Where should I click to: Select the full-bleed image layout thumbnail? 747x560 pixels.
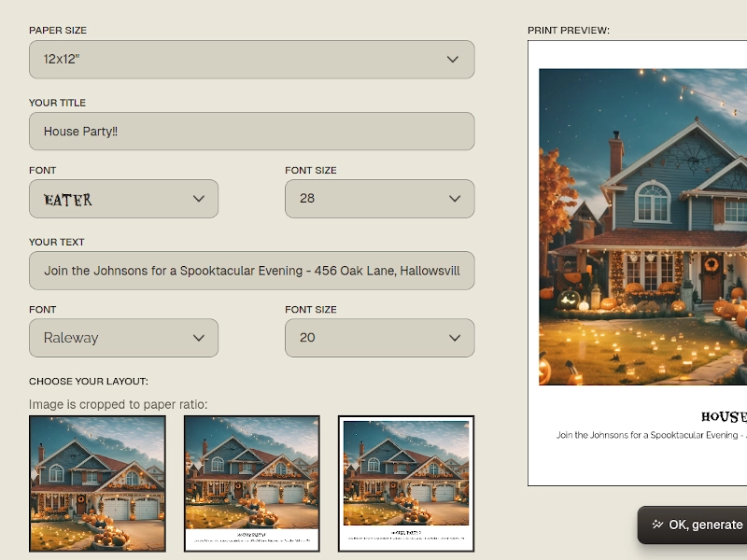[99, 483]
